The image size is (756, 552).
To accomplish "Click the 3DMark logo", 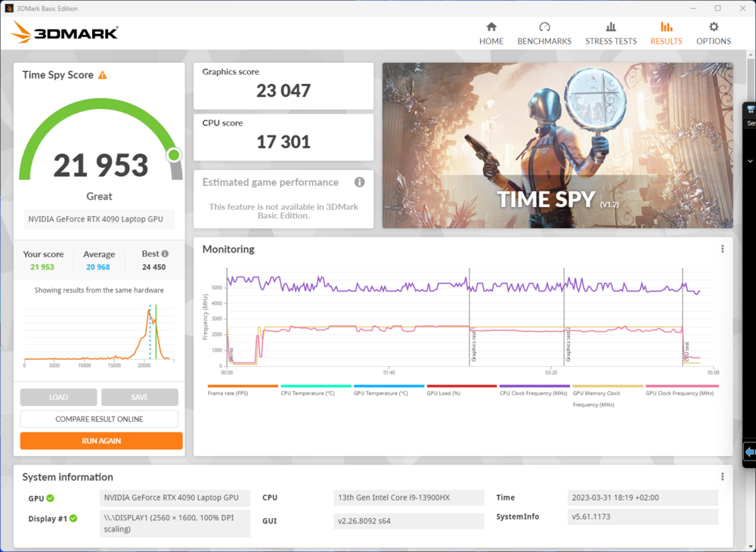I will click(65, 33).
